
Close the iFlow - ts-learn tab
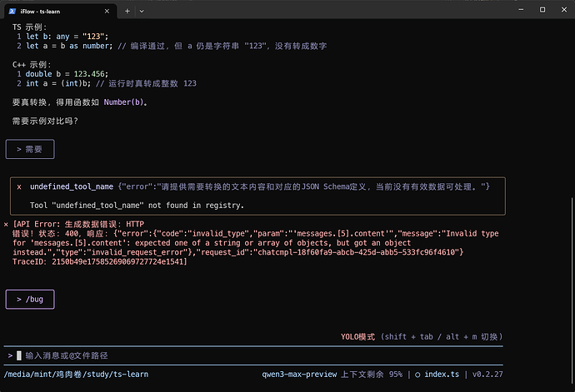tap(107, 12)
